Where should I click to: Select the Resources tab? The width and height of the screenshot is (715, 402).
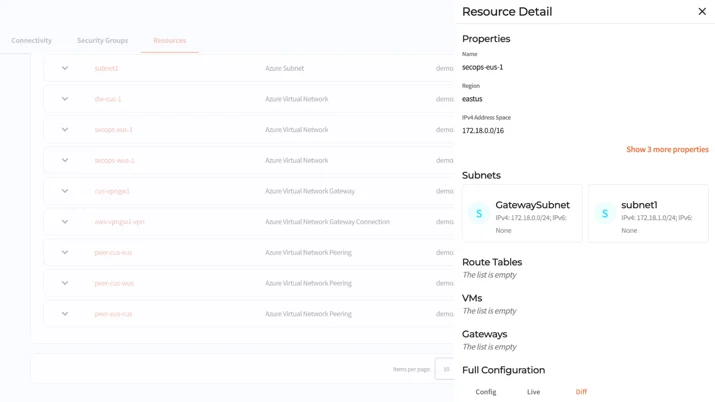[x=170, y=41]
